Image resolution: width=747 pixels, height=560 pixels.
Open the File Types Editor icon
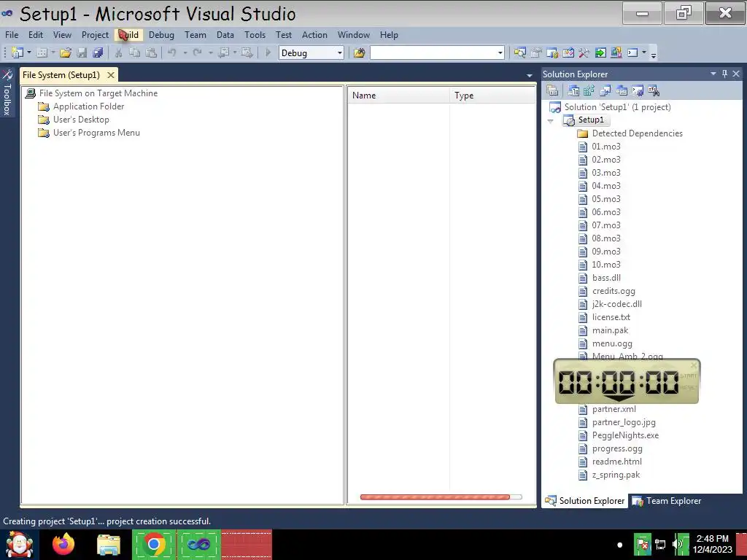click(x=605, y=90)
